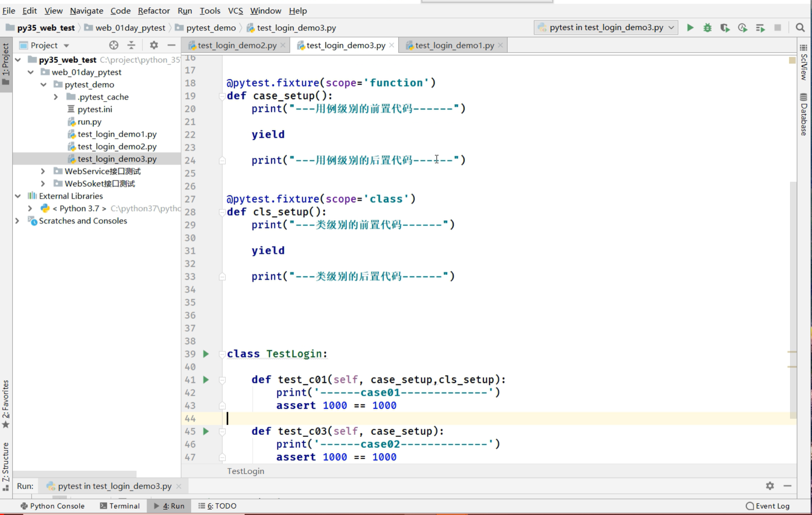Image resolution: width=812 pixels, height=515 pixels.
Task: Click the green Run button in toolbar
Action: coord(690,28)
